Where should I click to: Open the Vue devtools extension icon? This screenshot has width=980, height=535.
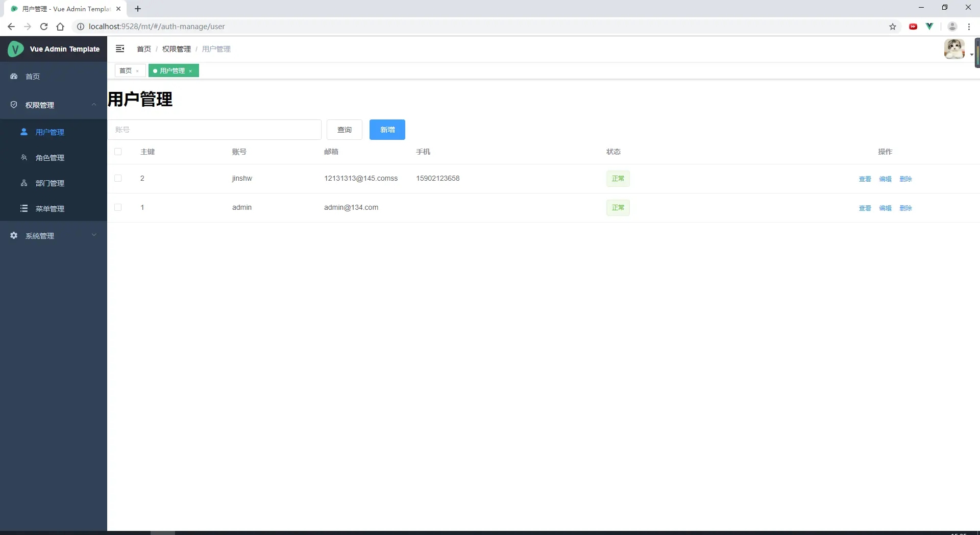929,27
